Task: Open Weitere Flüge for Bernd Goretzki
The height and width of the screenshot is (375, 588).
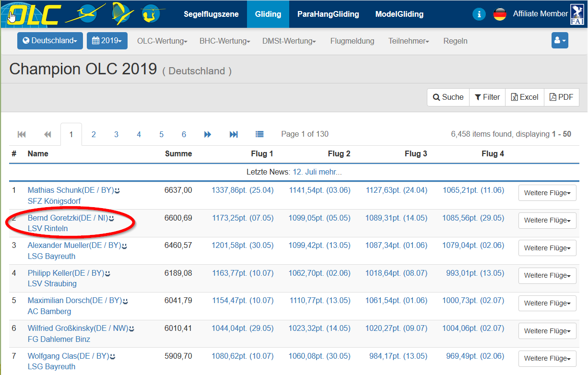Action: coord(547,221)
